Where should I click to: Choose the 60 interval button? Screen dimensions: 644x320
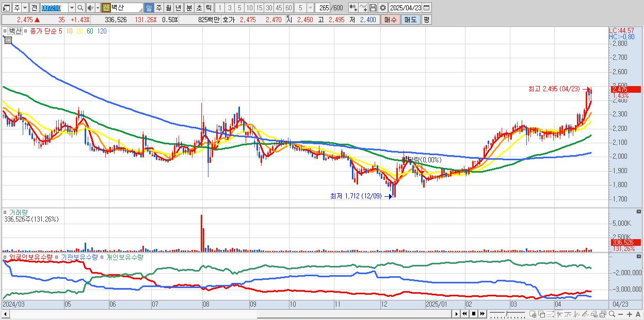point(288,8)
